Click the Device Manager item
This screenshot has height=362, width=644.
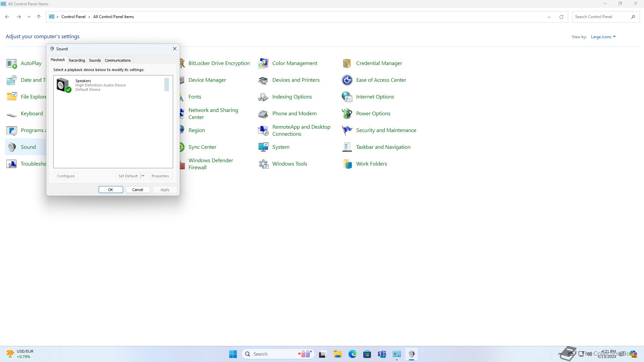tap(207, 80)
